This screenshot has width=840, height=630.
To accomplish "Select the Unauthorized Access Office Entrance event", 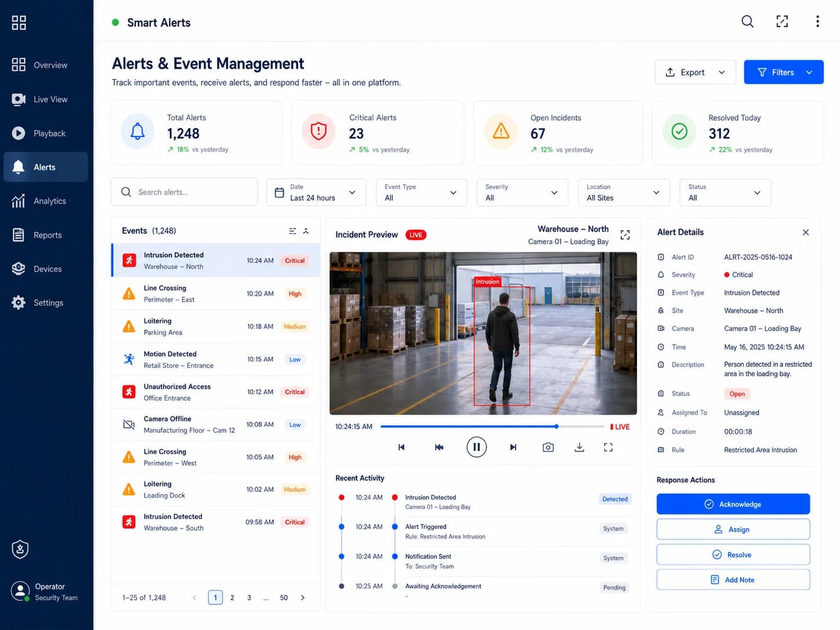I will [x=216, y=392].
